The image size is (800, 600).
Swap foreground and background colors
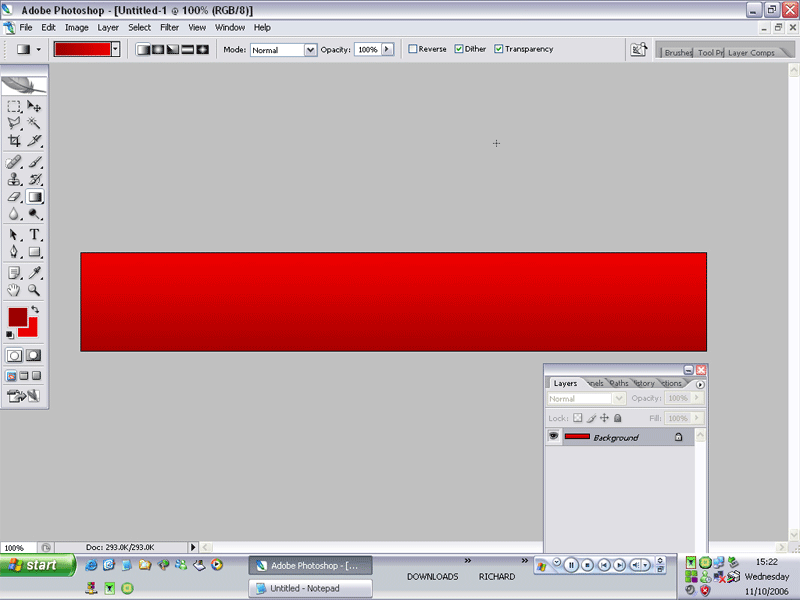(x=35, y=309)
